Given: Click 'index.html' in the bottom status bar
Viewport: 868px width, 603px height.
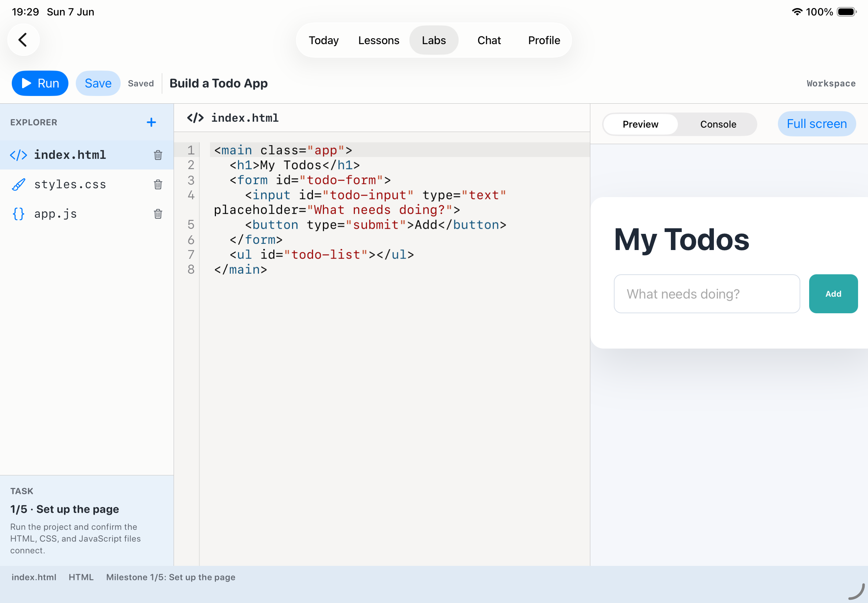Looking at the screenshot, I should click(33, 577).
